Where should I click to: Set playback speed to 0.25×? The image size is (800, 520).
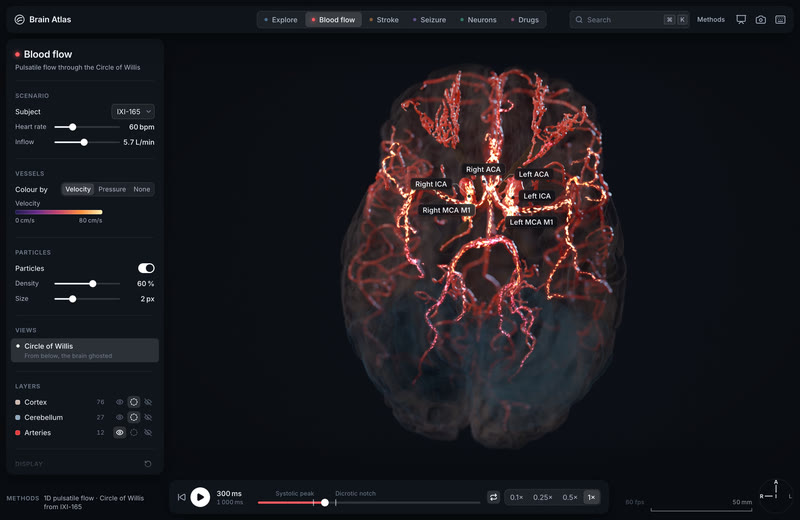(x=542, y=497)
